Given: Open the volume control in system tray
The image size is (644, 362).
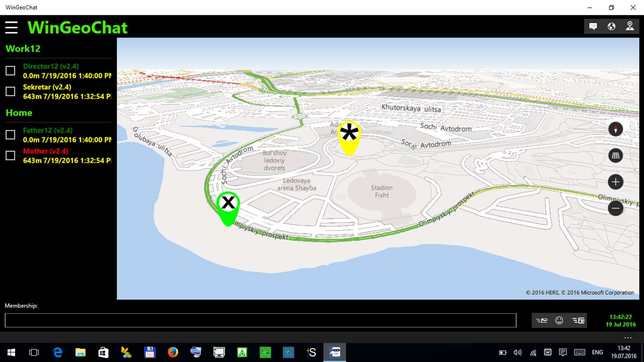Looking at the screenshot, I should point(517,353).
